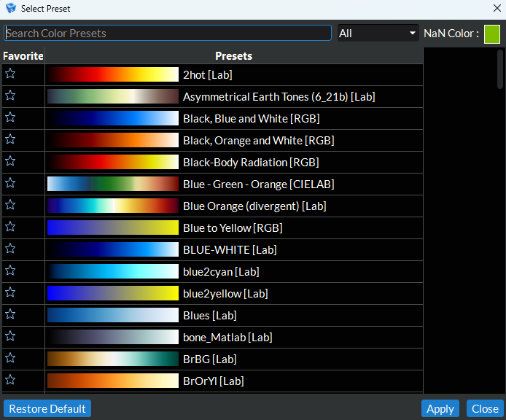Click "Blue to Yellow [RGB]" label
This screenshot has width=506, height=420.
pyautogui.click(x=233, y=228)
